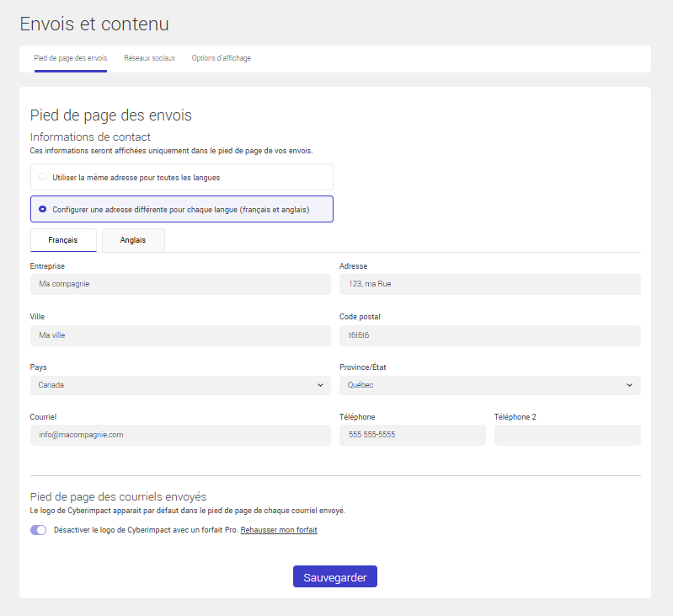
Task: Click the Informations de contact heading
Action: [90, 137]
